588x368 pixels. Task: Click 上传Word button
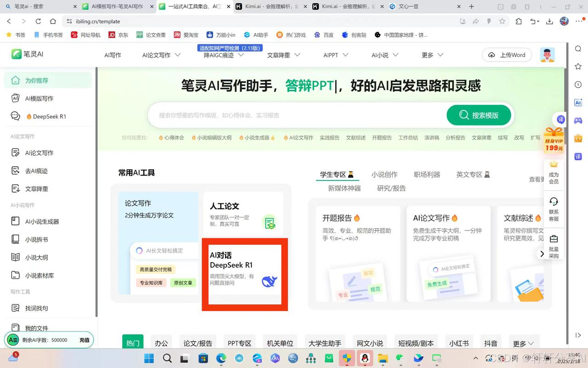tap(507, 55)
